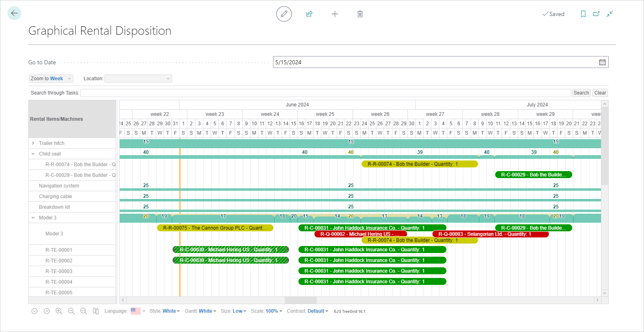Open the Location dropdown

click(138, 79)
